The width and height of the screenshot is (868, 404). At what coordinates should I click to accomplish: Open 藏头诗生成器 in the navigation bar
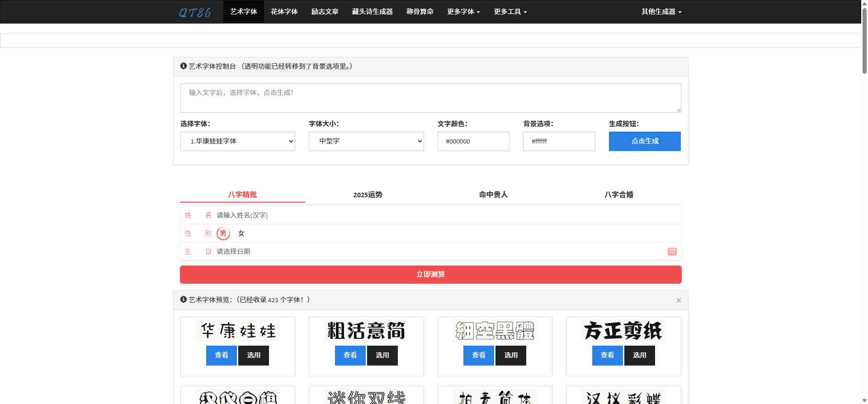pos(372,12)
